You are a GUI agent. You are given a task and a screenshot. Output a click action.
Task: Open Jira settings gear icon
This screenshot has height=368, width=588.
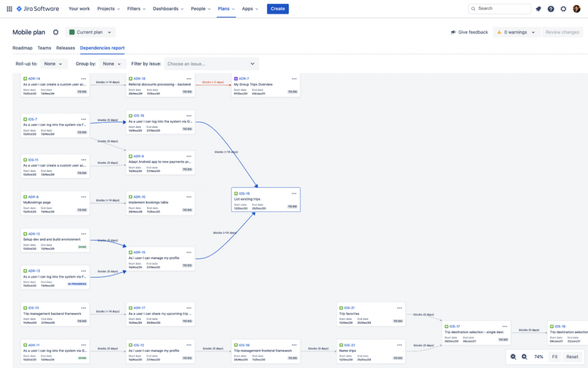coord(563,9)
